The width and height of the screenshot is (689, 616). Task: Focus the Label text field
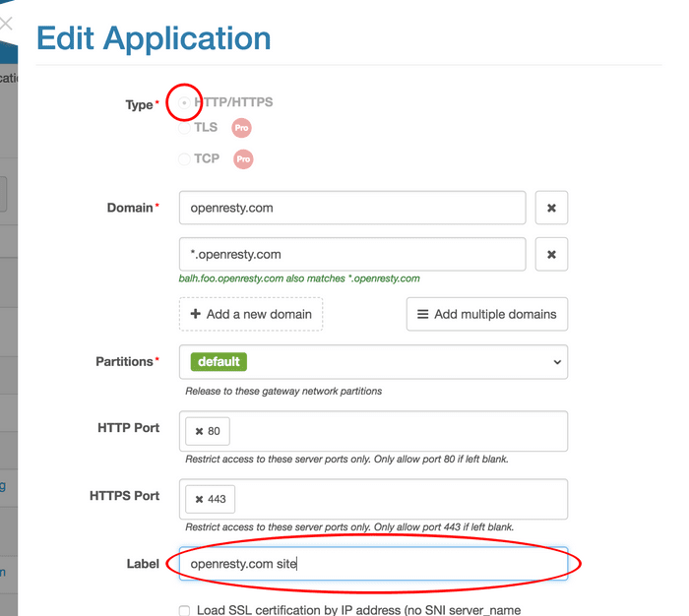coord(373,564)
